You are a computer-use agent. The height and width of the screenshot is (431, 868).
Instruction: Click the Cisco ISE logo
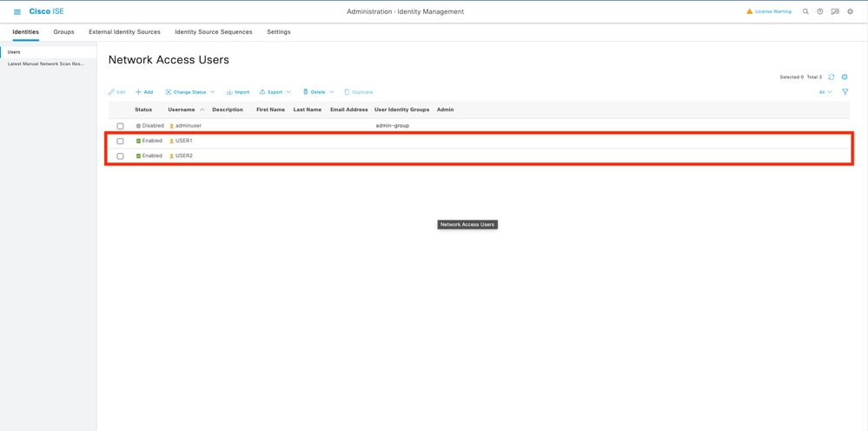47,11
